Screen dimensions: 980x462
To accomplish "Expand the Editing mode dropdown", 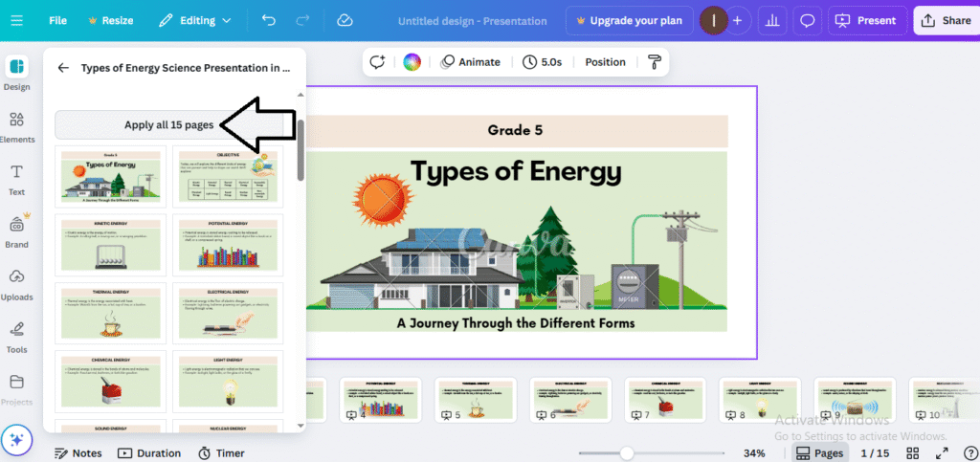I will (x=195, y=20).
